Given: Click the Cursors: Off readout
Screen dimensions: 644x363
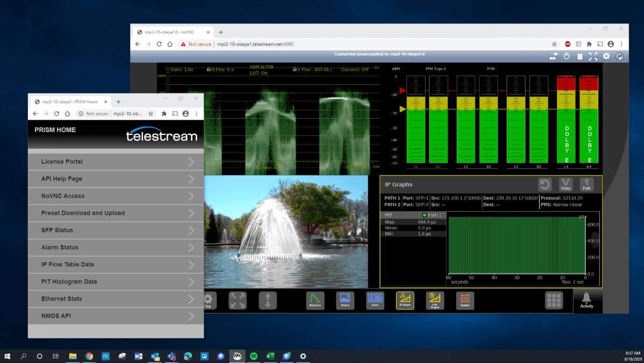Looking at the screenshot, I should [355, 69].
